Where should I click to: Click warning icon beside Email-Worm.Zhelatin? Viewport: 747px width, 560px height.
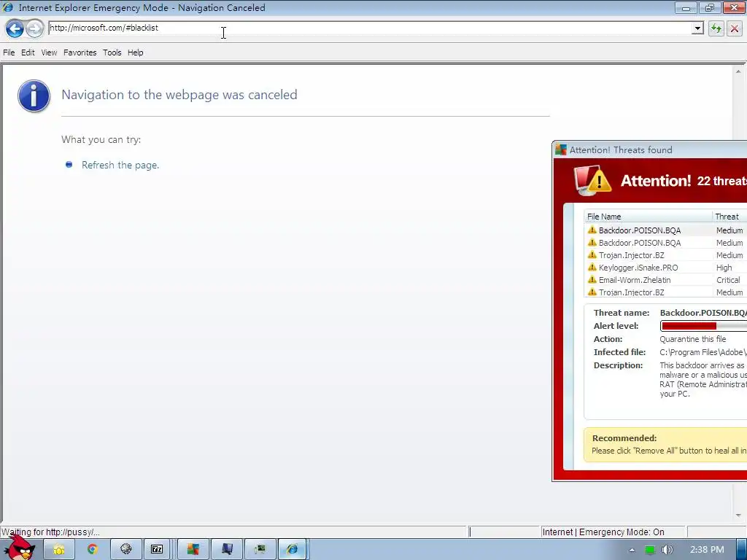tap(592, 279)
